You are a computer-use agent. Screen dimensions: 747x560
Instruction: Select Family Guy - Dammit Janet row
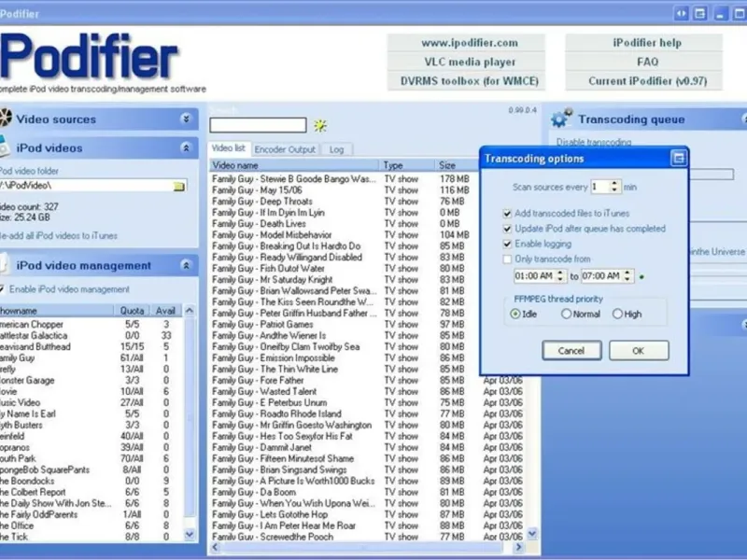point(367,447)
